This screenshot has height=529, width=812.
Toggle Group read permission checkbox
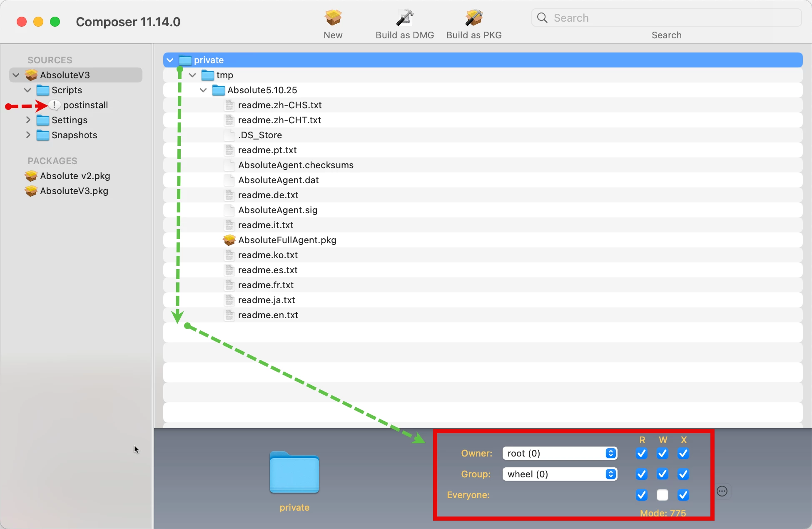(642, 474)
